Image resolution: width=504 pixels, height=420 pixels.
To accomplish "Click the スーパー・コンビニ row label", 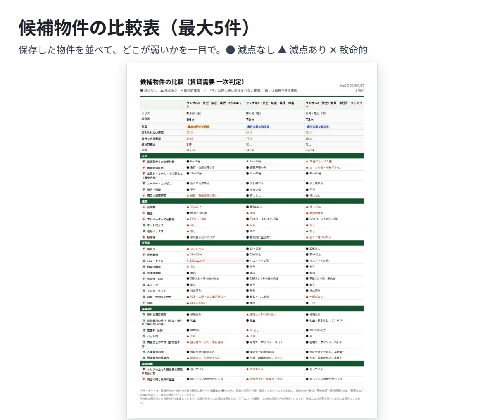I will click(x=159, y=183).
